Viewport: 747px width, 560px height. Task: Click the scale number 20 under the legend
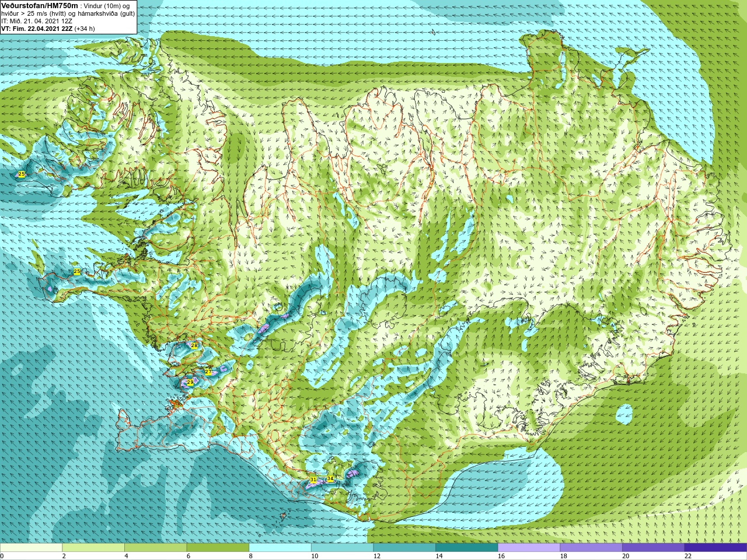tap(625, 556)
